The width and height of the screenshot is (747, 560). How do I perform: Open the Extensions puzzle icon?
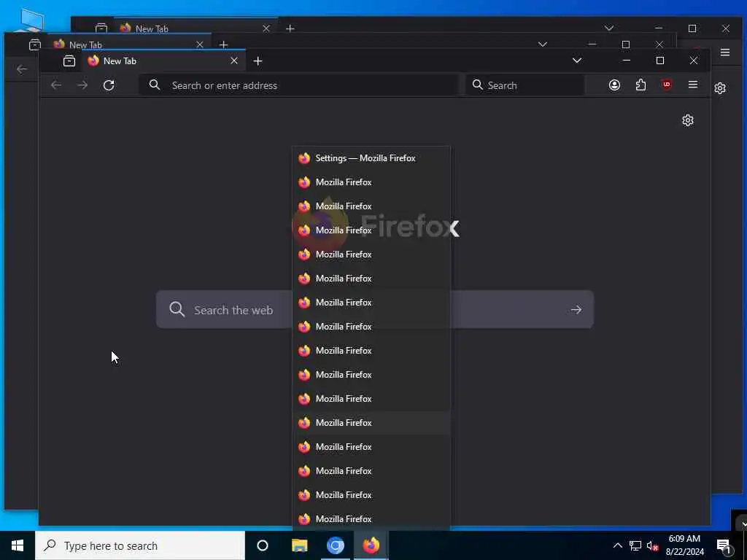(x=640, y=85)
